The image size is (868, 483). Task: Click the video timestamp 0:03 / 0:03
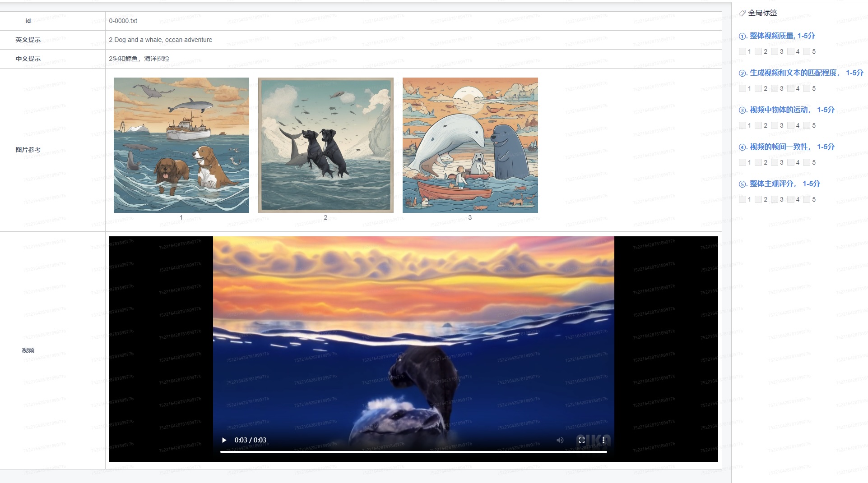(251, 440)
